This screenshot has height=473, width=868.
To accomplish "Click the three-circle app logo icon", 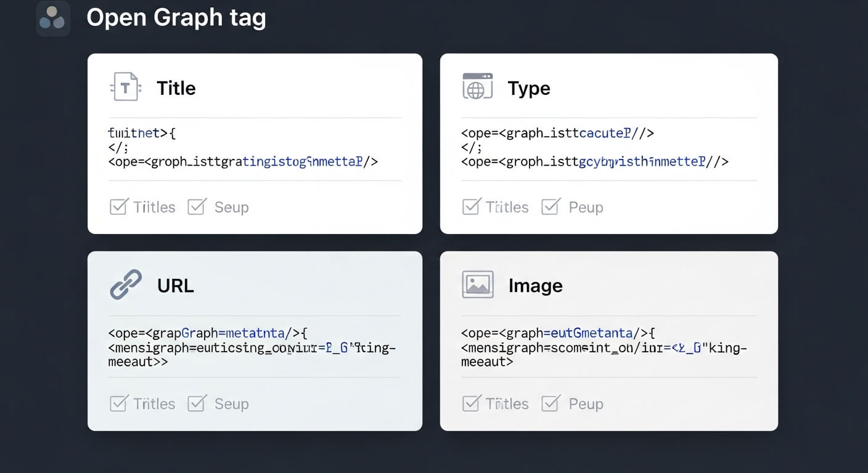I will (x=52, y=18).
